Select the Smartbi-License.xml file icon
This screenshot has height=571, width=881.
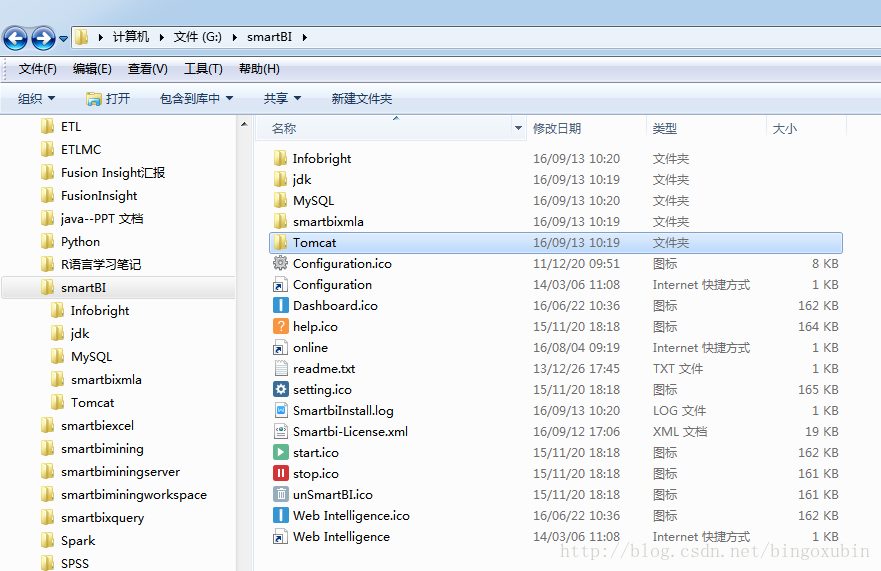(x=280, y=432)
